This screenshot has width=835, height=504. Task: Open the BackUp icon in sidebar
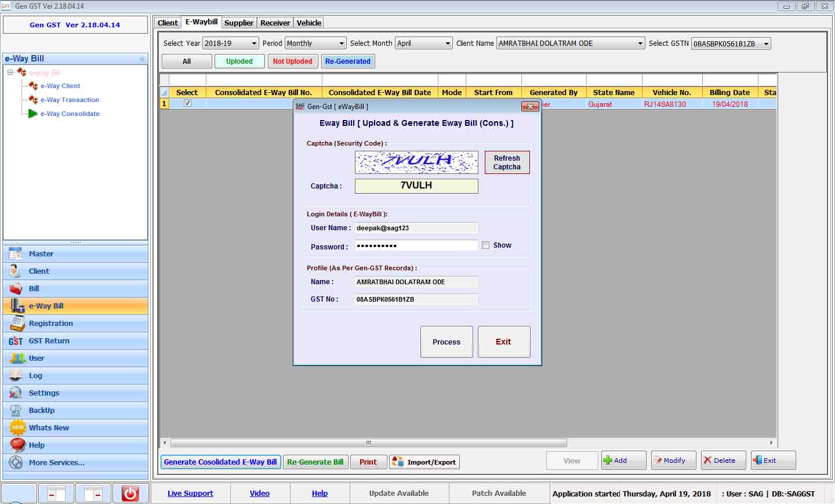(16, 411)
